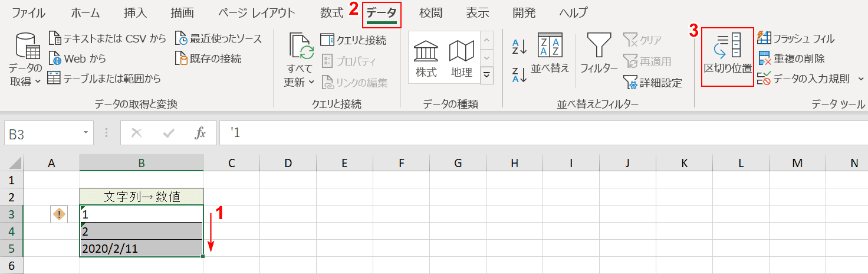The height and width of the screenshot is (274, 868).
Task: Open 数式 tab
Action: coord(333,12)
